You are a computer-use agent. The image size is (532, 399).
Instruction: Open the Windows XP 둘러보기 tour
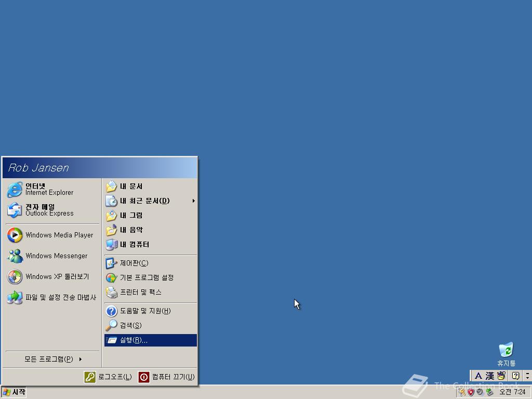52,276
